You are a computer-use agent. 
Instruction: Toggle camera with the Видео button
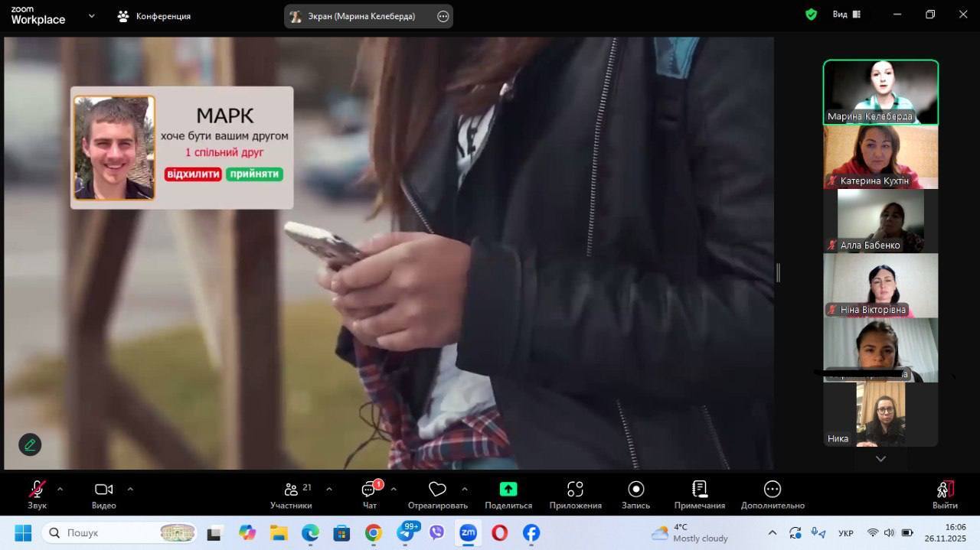coord(103,493)
